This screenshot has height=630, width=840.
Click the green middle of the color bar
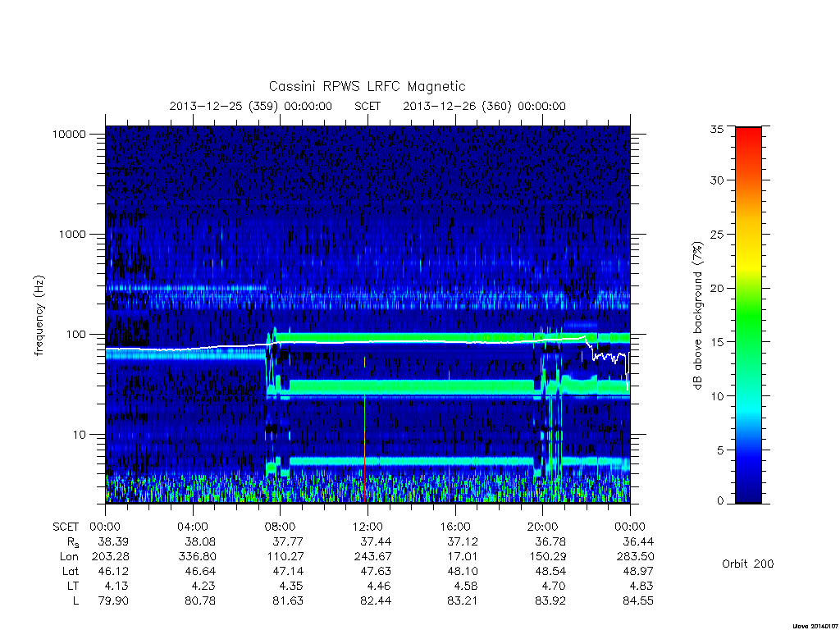click(748, 315)
